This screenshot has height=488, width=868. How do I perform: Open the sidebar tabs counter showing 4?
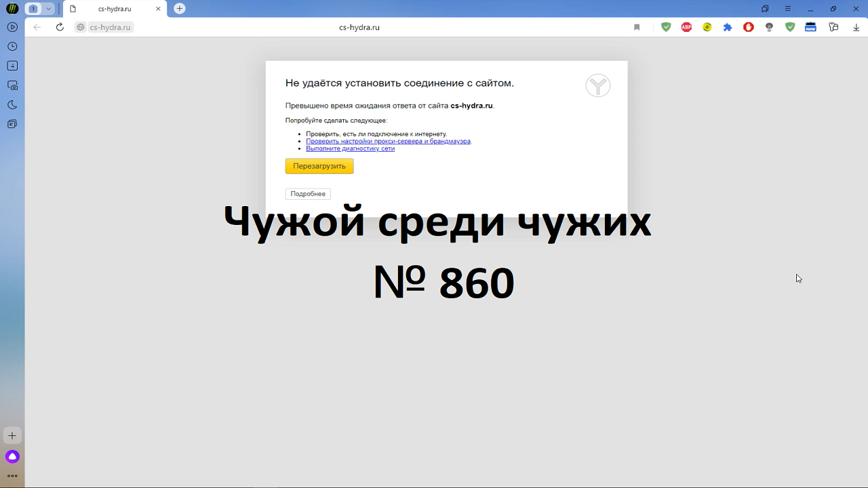[x=12, y=66]
